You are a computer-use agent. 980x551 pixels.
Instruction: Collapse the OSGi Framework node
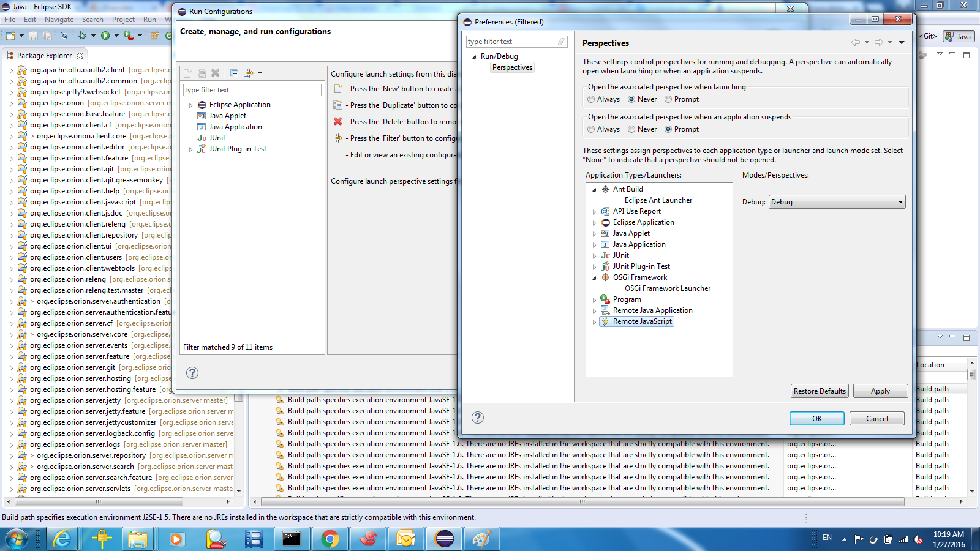pos(594,277)
